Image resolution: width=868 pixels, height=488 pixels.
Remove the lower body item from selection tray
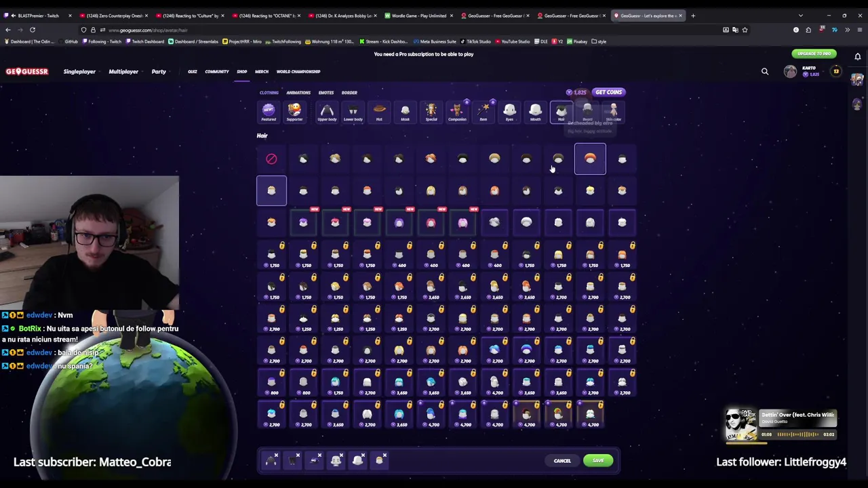[x=298, y=455]
